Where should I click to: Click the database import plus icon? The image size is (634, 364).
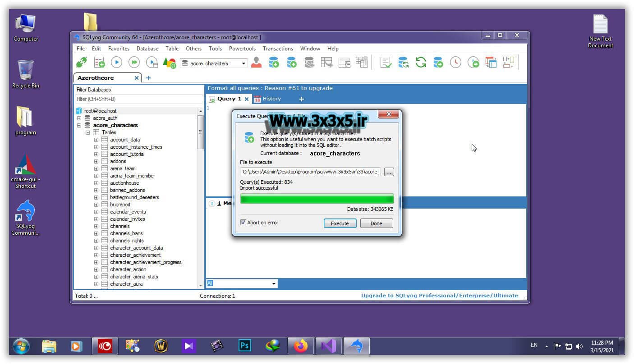pyautogui.click(x=274, y=63)
